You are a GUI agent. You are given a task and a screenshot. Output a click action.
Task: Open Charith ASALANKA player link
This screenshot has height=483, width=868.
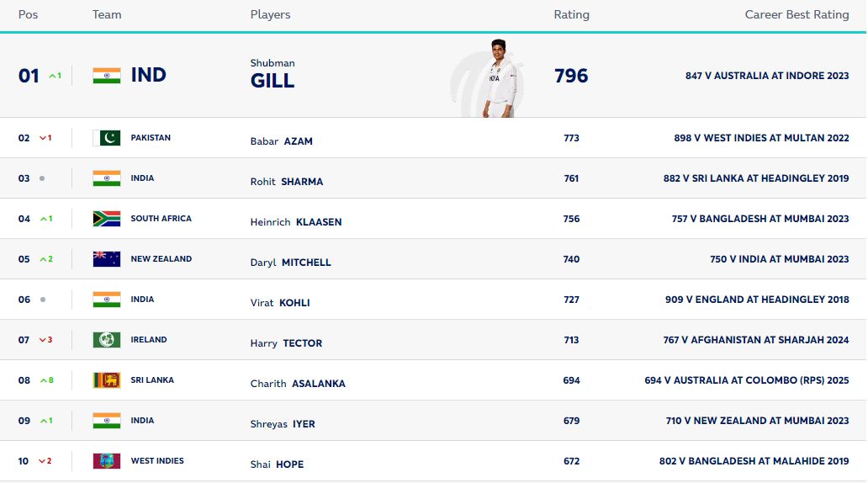298,384
